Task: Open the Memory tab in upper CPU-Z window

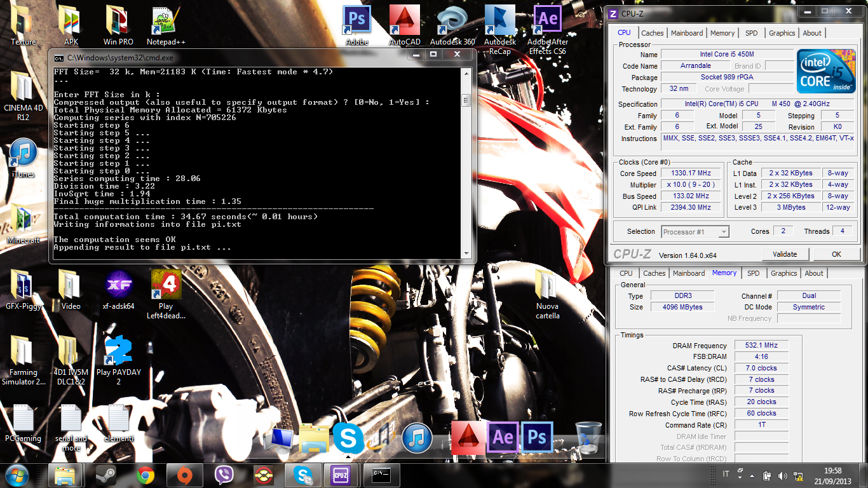Action: coord(722,33)
